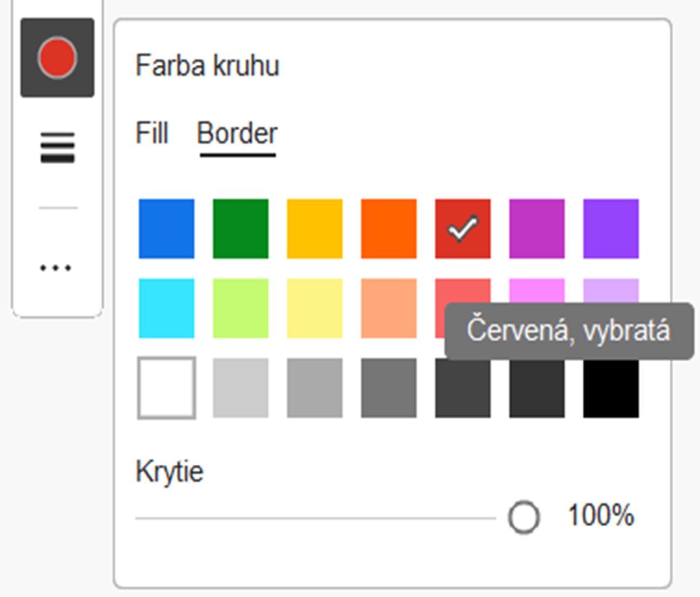Click the circle slider handle for Krytie
The width and height of the screenshot is (700, 597).
[523, 517]
